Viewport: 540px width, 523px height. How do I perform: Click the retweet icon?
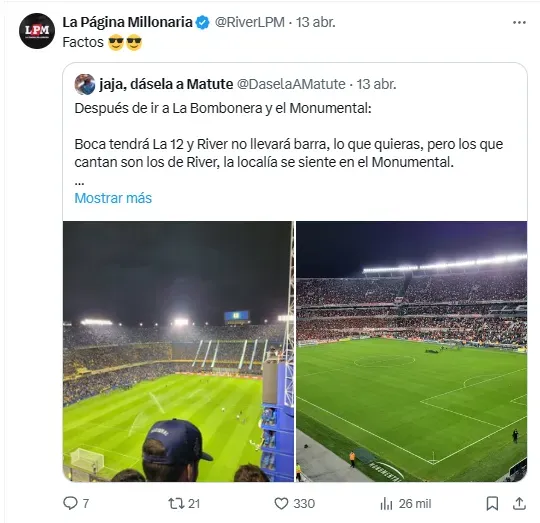pos(176,503)
